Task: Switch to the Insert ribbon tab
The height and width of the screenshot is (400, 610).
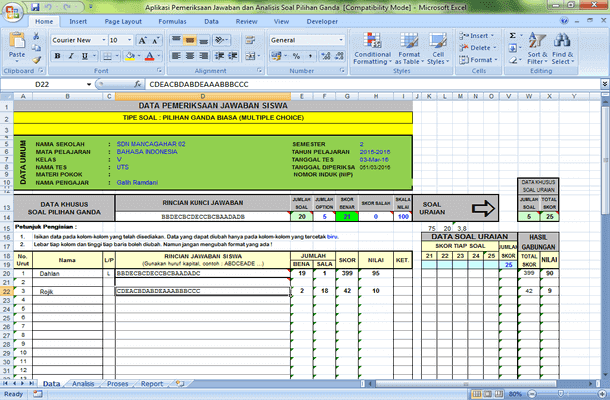Action: coord(78,21)
